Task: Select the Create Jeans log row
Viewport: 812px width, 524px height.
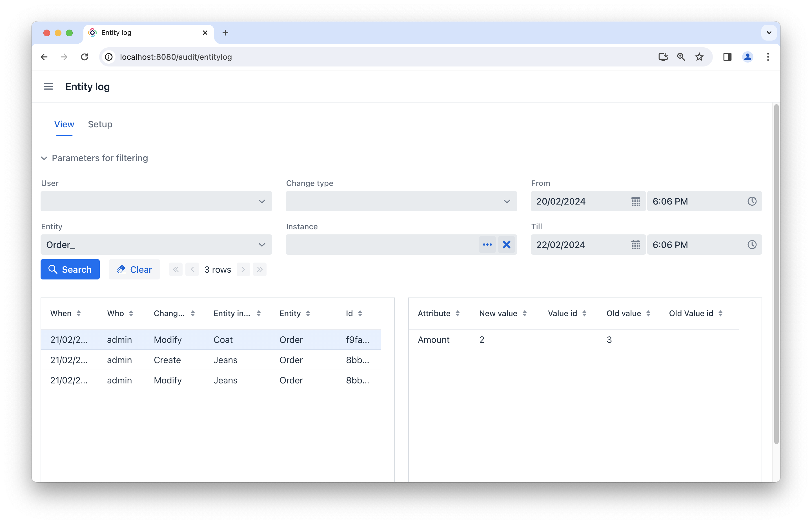Action: pyautogui.click(x=211, y=360)
